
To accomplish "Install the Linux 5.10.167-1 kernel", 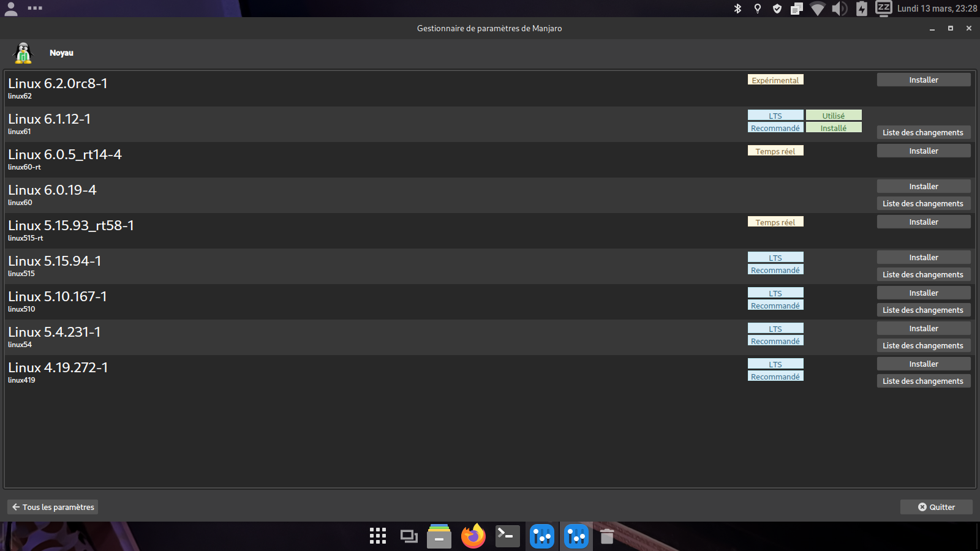I will tap(924, 293).
